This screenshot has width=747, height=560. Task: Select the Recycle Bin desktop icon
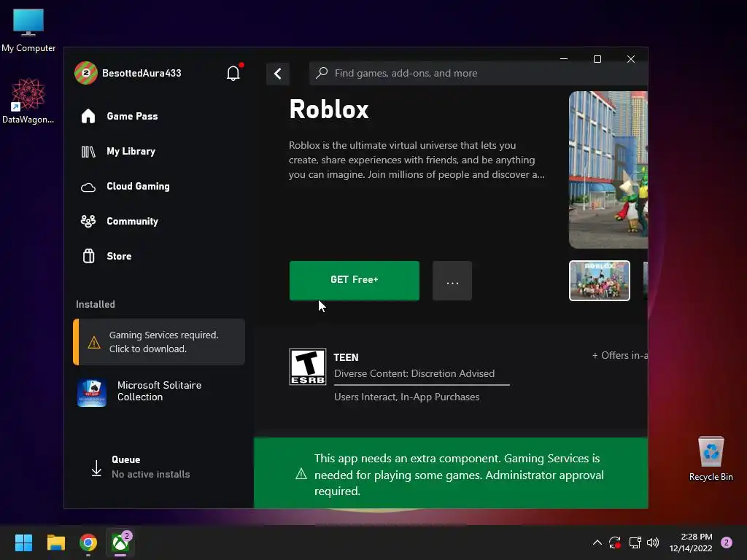coord(711,459)
